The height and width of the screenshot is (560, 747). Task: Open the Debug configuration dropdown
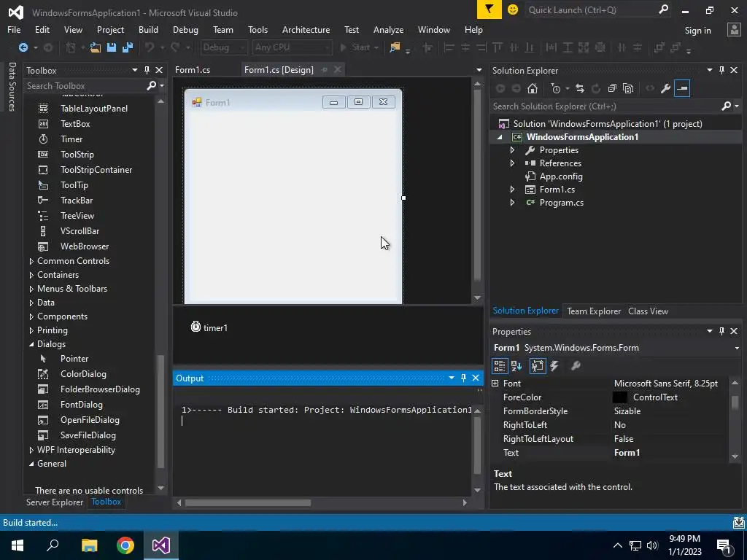(223, 47)
